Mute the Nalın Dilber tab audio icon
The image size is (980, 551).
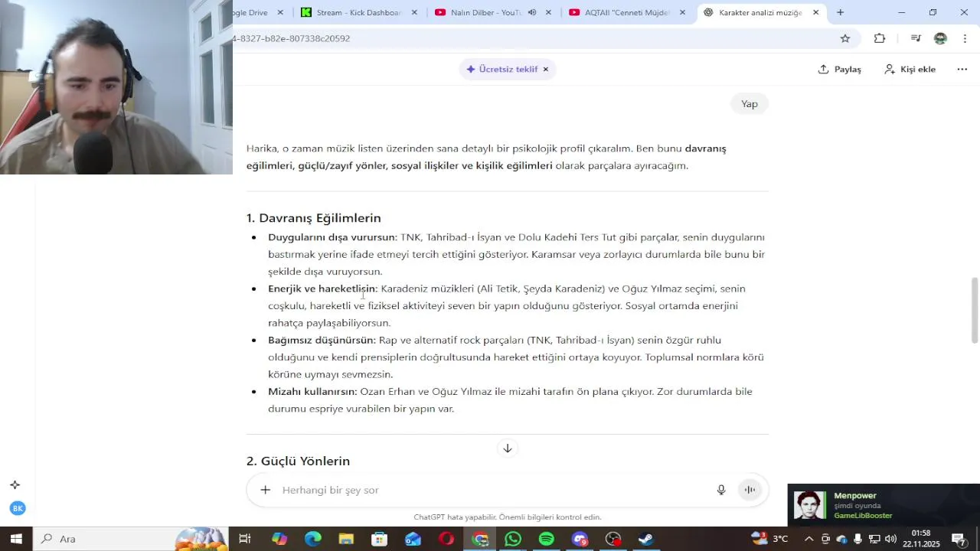(532, 12)
